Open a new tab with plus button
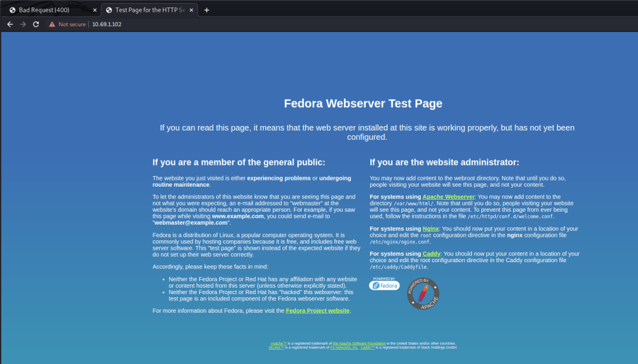This screenshot has height=364, width=638. pyautogui.click(x=207, y=10)
